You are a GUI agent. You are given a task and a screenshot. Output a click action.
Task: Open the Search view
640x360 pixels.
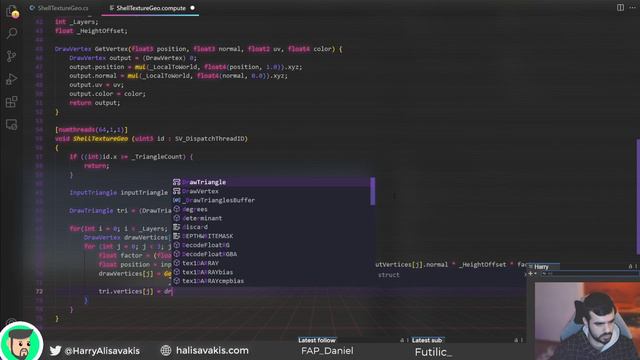(x=12, y=33)
